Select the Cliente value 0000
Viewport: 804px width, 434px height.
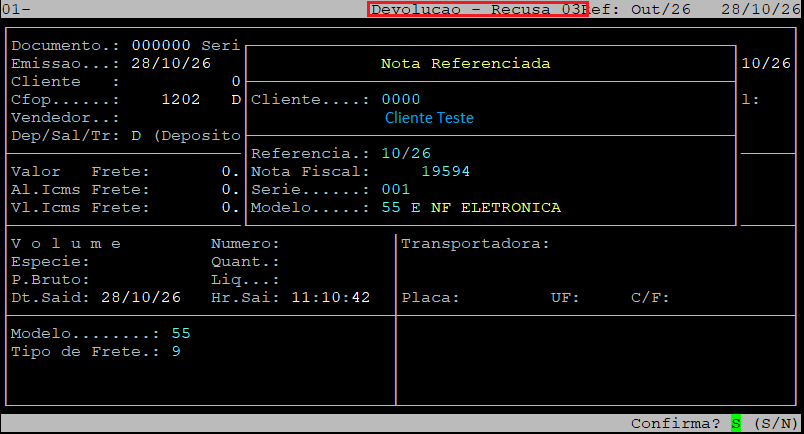click(400, 99)
